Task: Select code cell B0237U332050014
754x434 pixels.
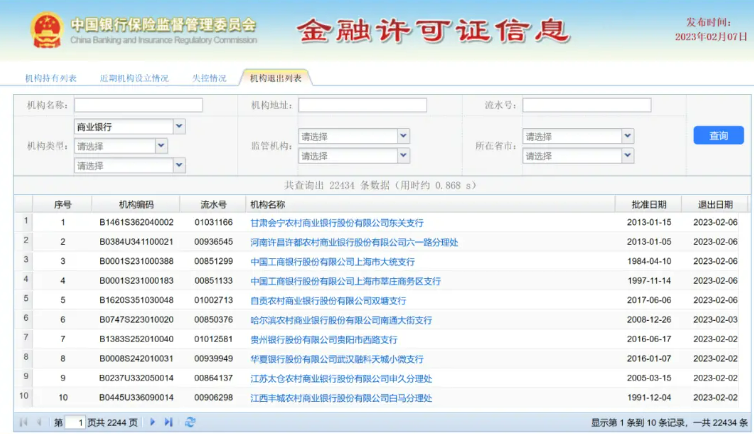Action: (x=137, y=378)
